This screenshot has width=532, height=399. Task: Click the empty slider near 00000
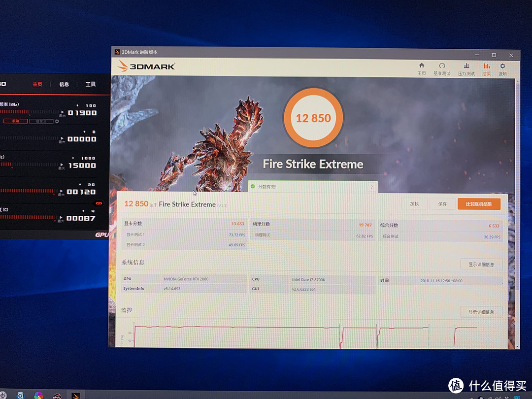coord(29,138)
